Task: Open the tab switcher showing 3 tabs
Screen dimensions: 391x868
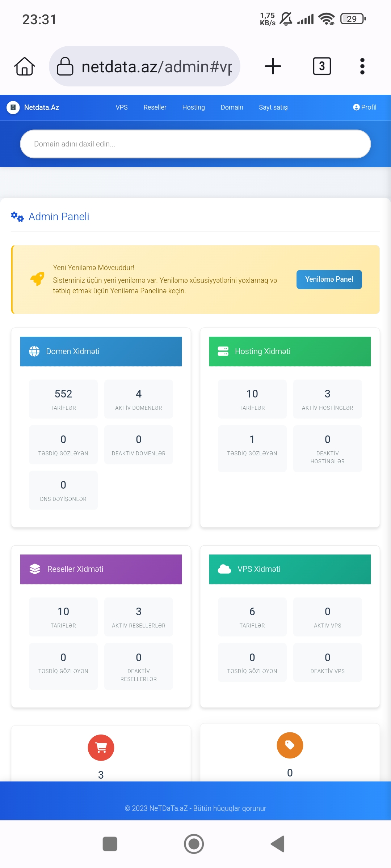Action: (x=321, y=67)
